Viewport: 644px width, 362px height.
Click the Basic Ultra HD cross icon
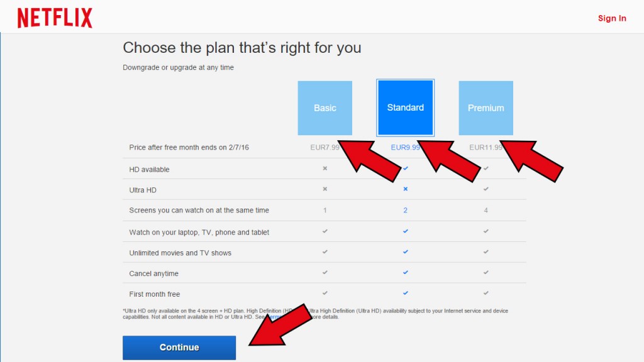[325, 189]
